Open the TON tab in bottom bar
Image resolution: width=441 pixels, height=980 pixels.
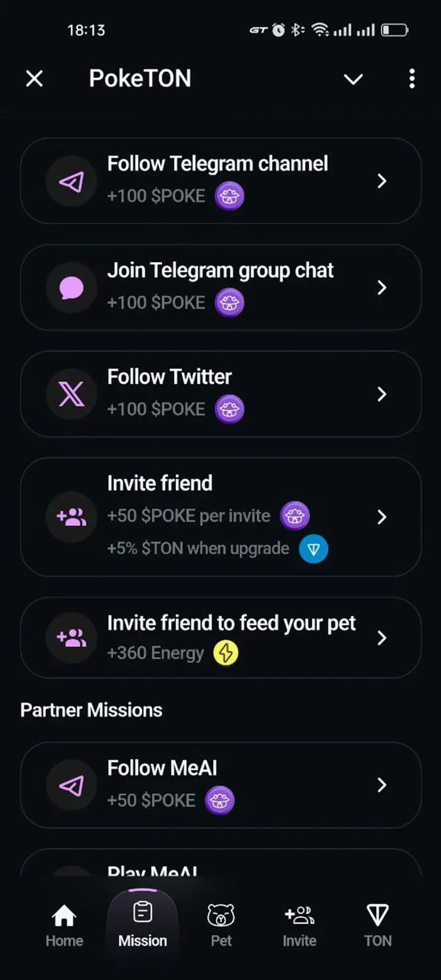pos(378,925)
